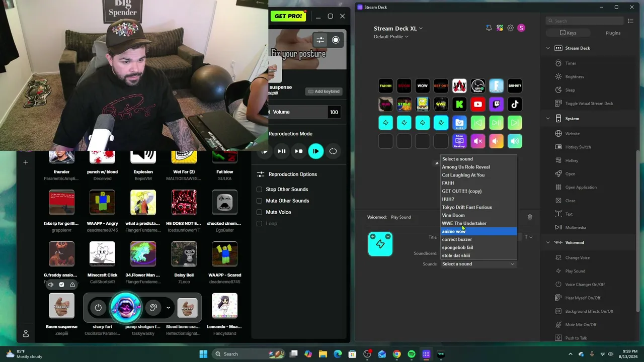Click the plus icon in Voicemod sidebar

pyautogui.click(x=26, y=162)
